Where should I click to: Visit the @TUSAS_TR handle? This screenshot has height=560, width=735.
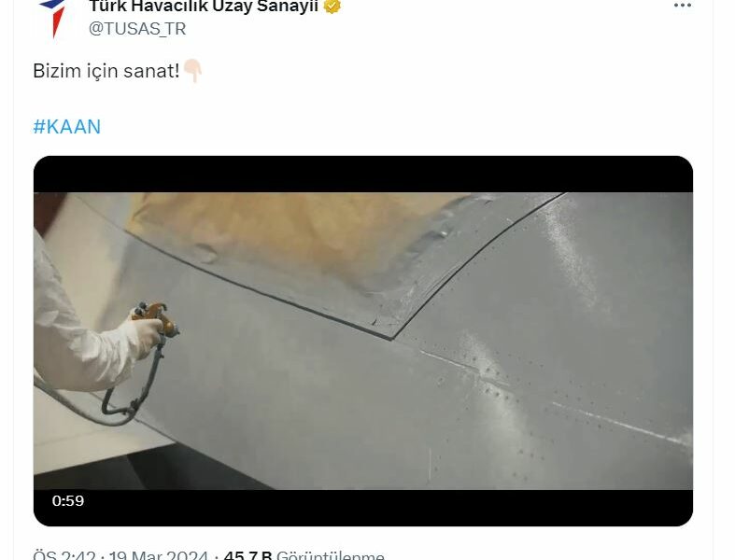(x=137, y=29)
